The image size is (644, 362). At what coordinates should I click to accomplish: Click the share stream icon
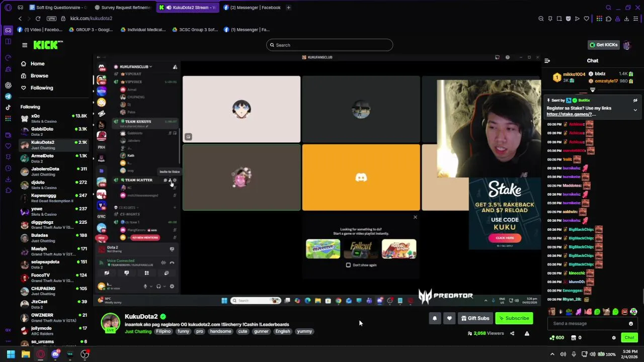512,333
